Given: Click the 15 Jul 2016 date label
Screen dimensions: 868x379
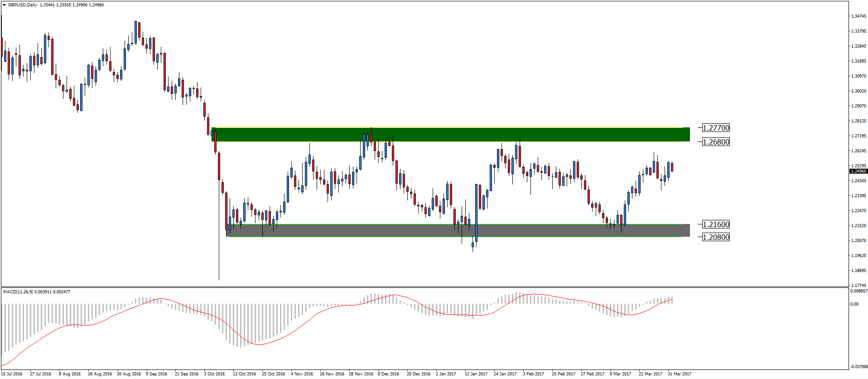Looking at the screenshot, I should coord(12,374).
